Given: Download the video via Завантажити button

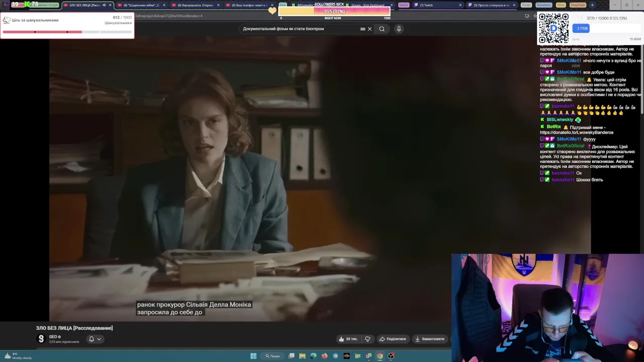Looking at the screenshot, I should tap(430, 339).
